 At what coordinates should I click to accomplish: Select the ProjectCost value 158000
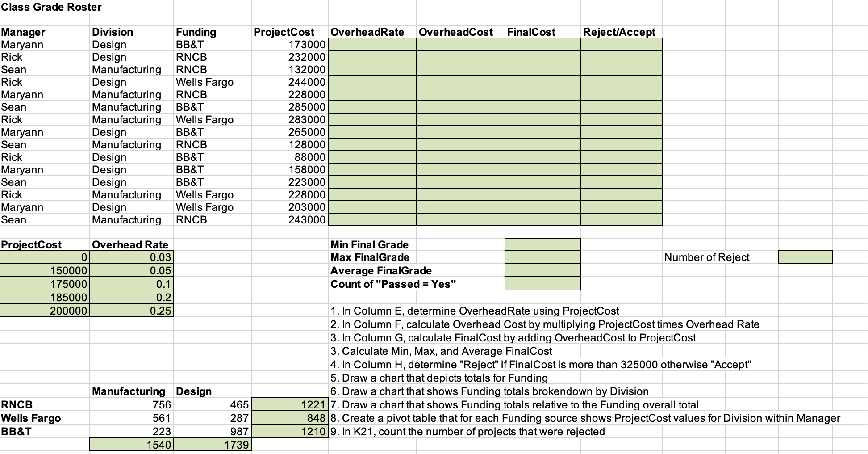[290, 170]
